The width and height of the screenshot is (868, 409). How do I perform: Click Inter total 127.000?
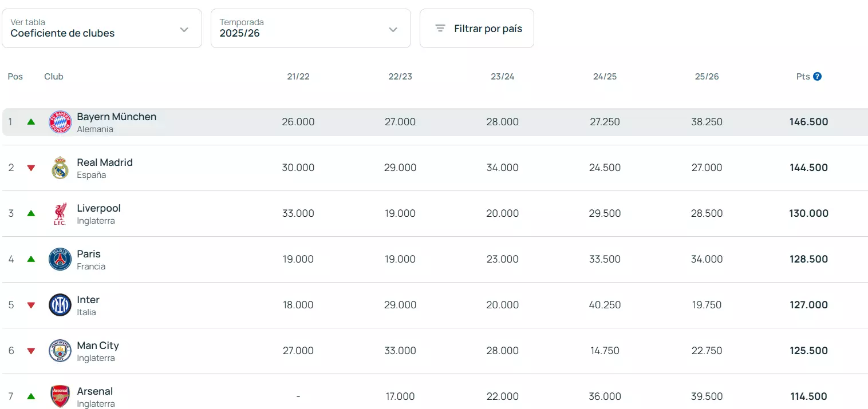pyautogui.click(x=809, y=305)
